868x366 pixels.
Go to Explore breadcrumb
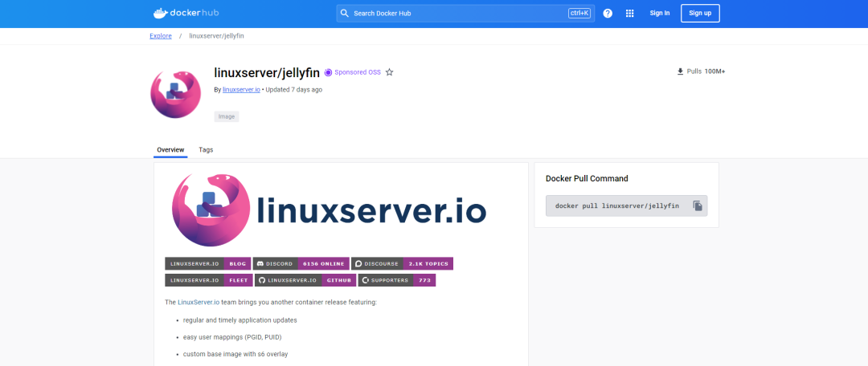[161, 36]
